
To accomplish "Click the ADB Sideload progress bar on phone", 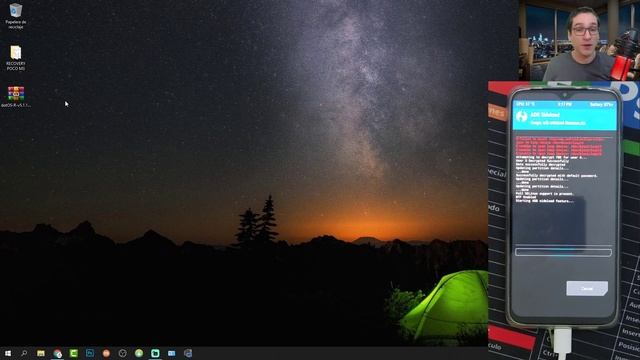I will click(x=563, y=252).
